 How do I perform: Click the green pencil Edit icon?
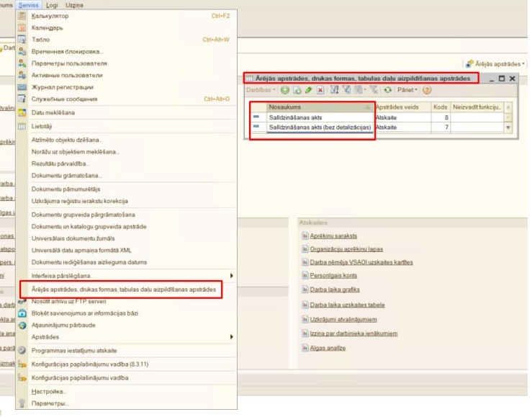[x=308, y=90]
